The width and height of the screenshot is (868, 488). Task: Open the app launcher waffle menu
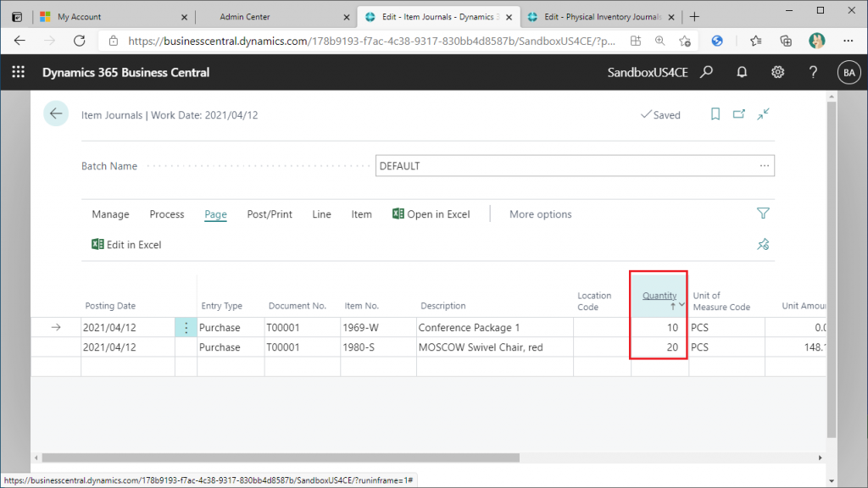19,72
